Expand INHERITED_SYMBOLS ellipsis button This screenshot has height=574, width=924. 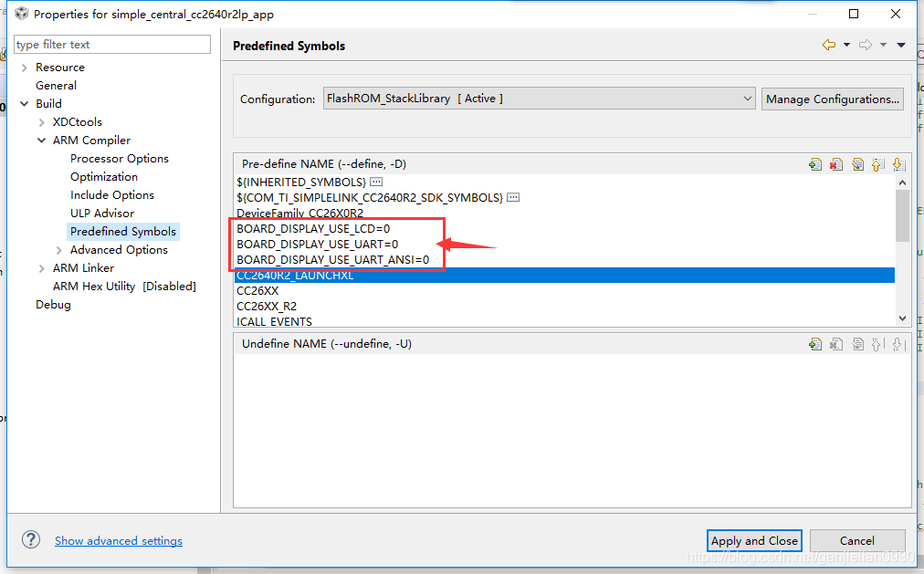point(376,182)
